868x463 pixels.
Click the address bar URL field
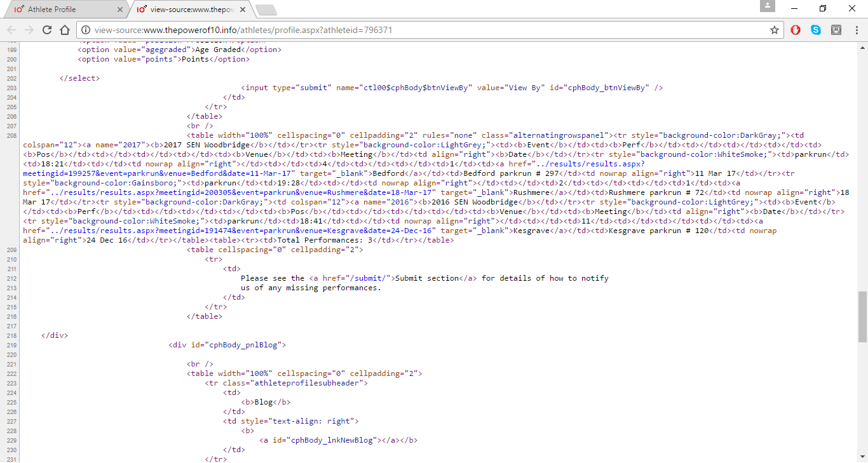click(x=381, y=30)
